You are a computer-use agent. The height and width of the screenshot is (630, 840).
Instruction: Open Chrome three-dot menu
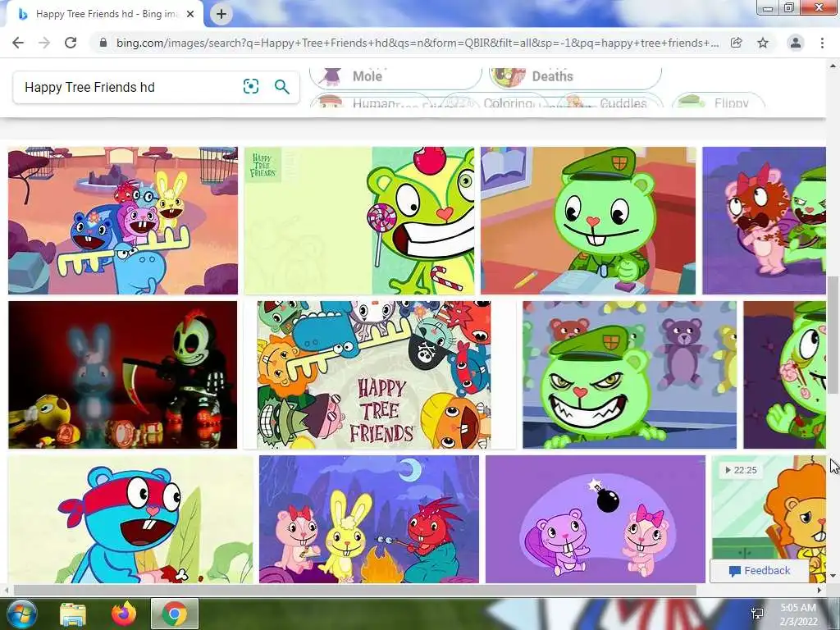click(822, 43)
